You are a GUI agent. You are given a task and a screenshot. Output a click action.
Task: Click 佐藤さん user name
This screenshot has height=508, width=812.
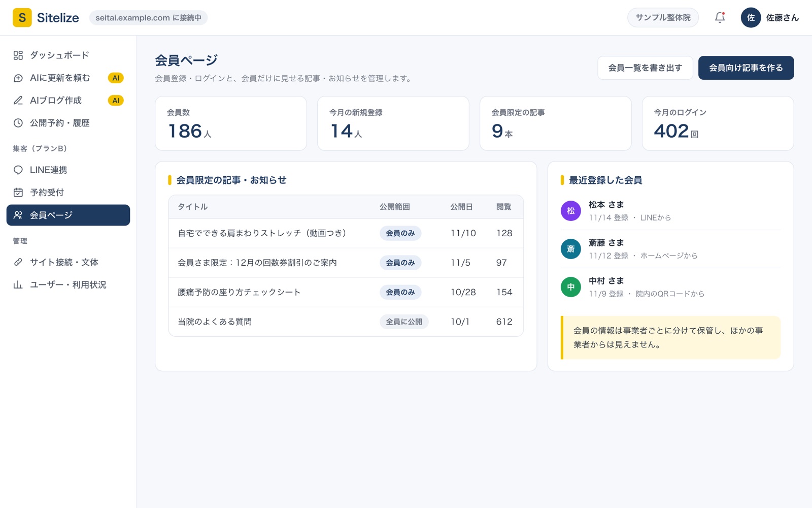point(783,18)
